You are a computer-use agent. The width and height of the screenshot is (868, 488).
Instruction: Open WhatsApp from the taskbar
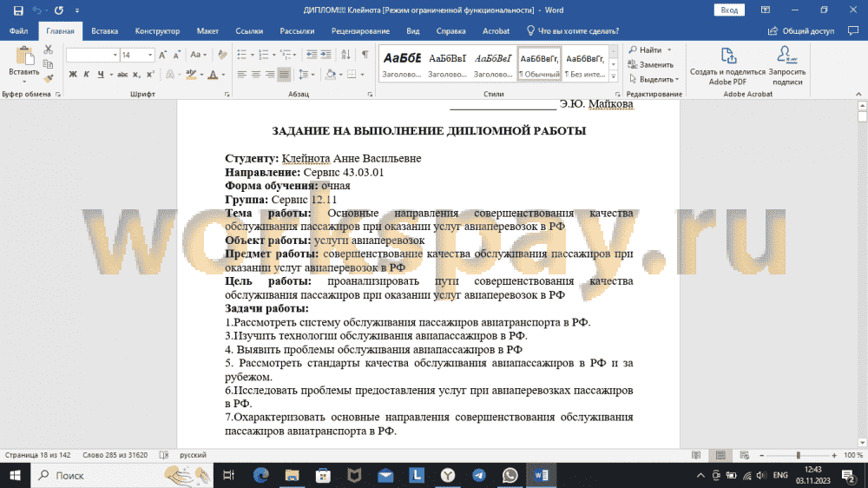(510, 475)
